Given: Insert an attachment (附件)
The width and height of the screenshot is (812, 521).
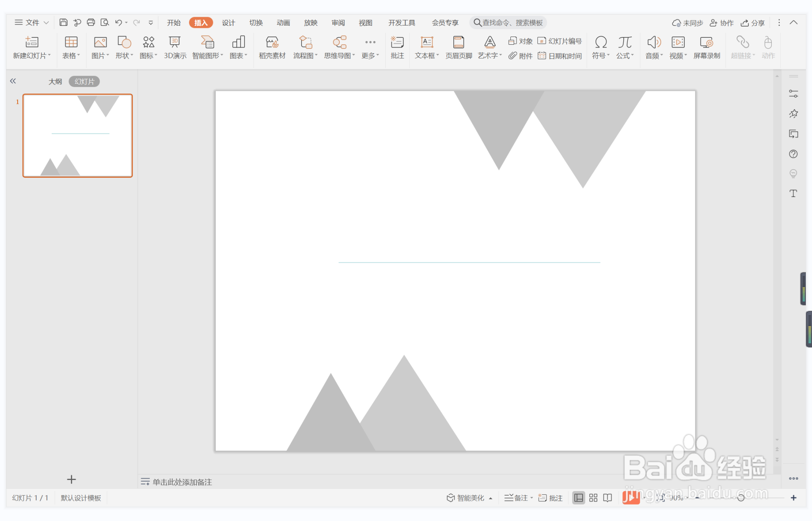Looking at the screenshot, I should click(x=520, y=56).
